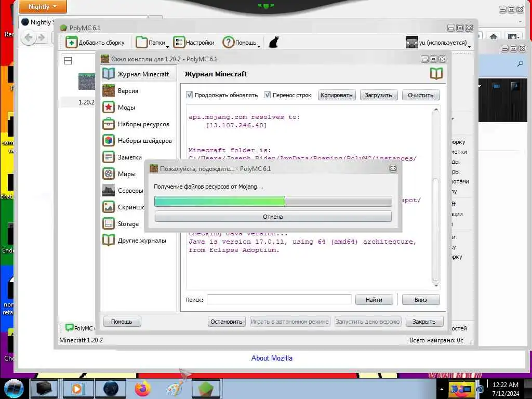Open the About Mozilla link
The image size is (532, 399).
pos(272,358)
